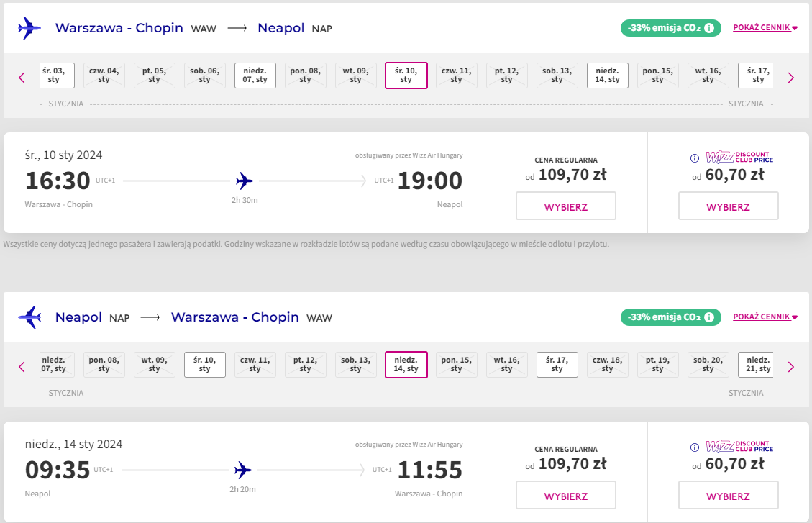Expand return flight POKAŻ CENNIK price list
Image resolution: width=812 pixels, height=523 pixels.
[x=765, y=317]
